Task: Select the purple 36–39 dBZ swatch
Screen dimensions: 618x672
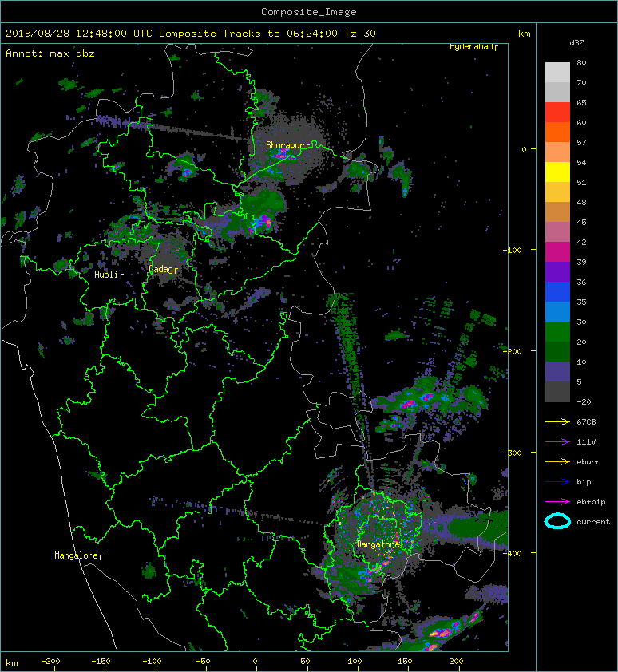Action: pos(557,271)
